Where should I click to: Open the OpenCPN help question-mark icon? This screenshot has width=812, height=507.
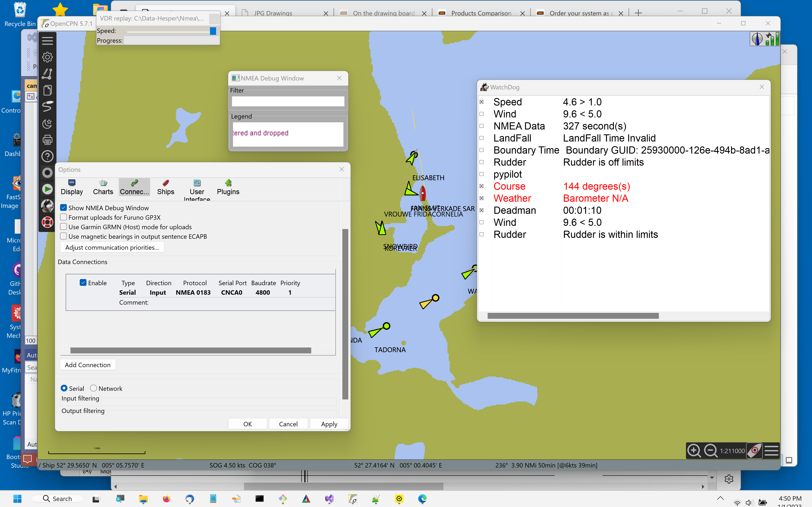[x=47, y=156]
